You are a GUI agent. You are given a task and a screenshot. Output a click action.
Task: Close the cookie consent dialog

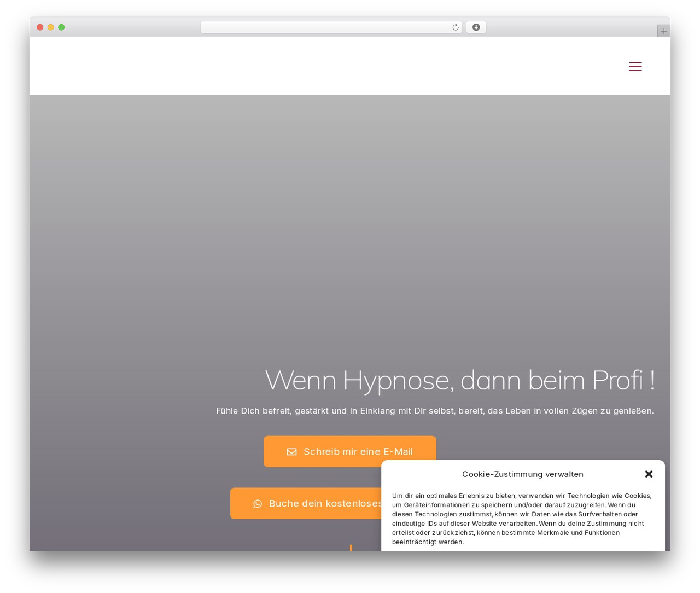pyautogui.click(x=649, y=474)
